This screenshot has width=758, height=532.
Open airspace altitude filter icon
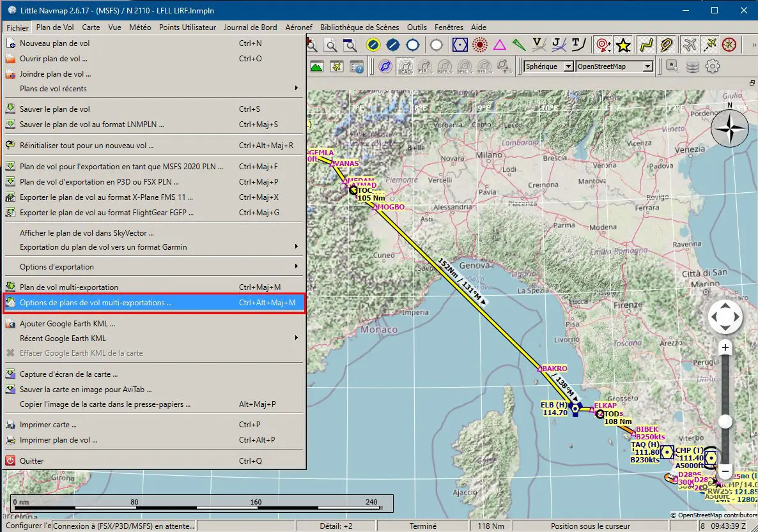pos(504,66)
